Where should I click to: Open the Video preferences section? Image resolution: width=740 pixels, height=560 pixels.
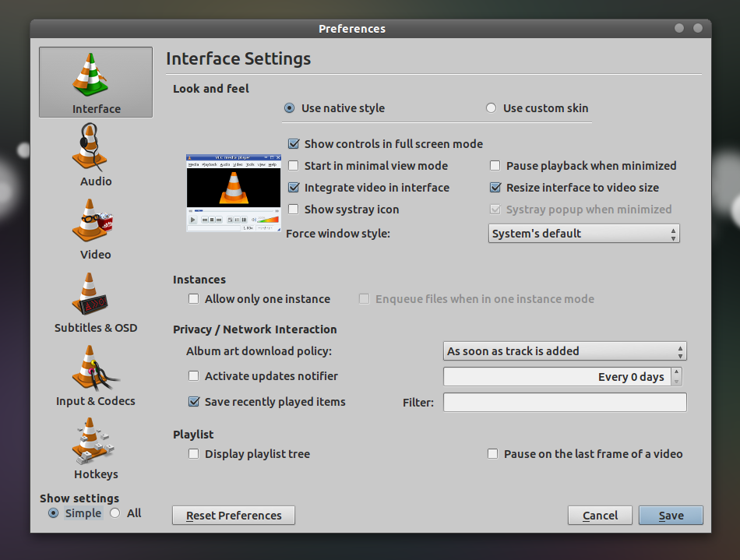coord(95,227)
